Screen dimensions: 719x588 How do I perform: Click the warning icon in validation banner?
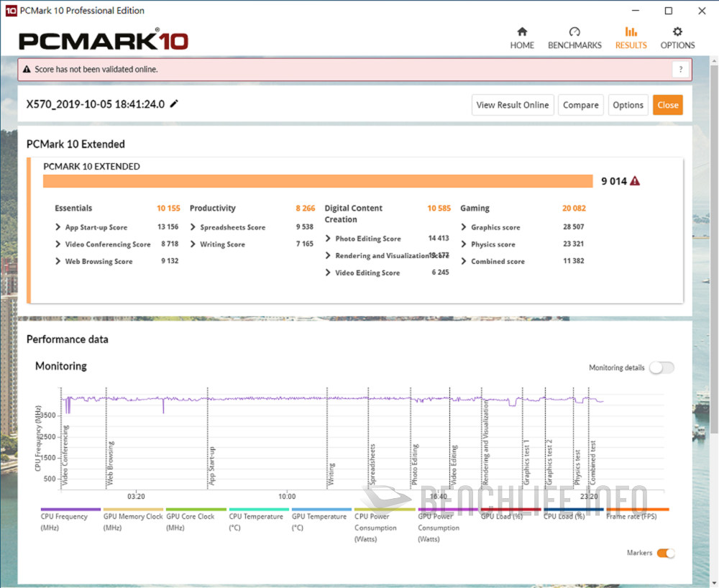tap(27, 69)
